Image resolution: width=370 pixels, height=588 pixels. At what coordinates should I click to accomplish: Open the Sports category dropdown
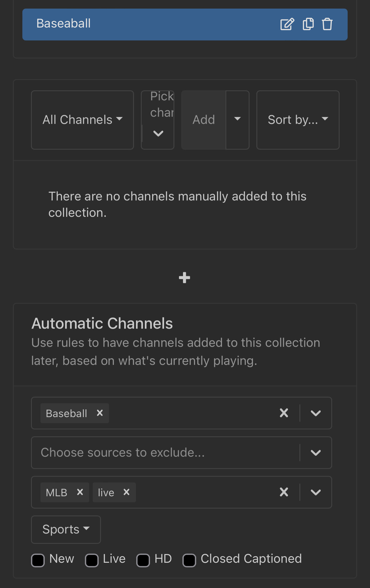(66, 530)
